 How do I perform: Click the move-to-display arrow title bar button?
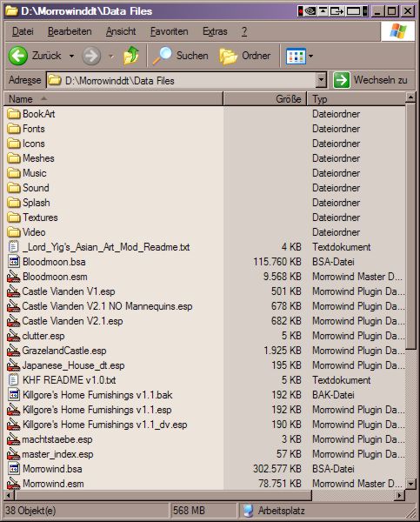[x=337, y=11]
